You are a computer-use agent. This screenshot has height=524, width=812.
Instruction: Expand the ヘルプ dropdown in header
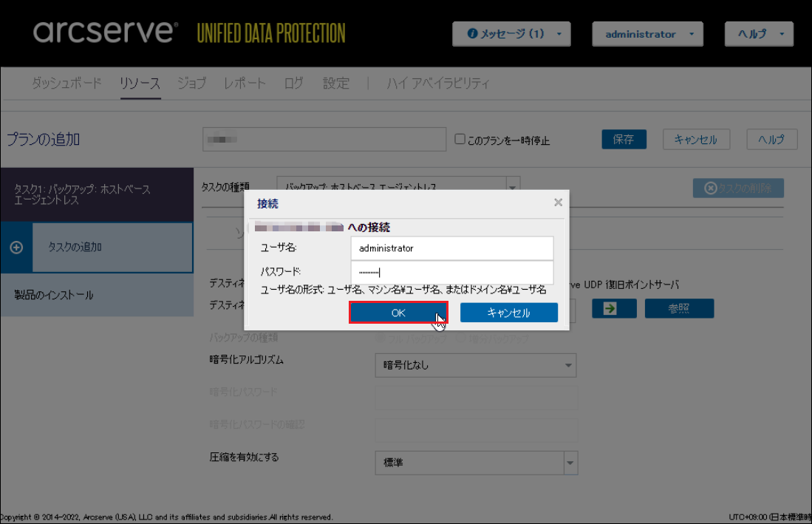tap(759, 34)
